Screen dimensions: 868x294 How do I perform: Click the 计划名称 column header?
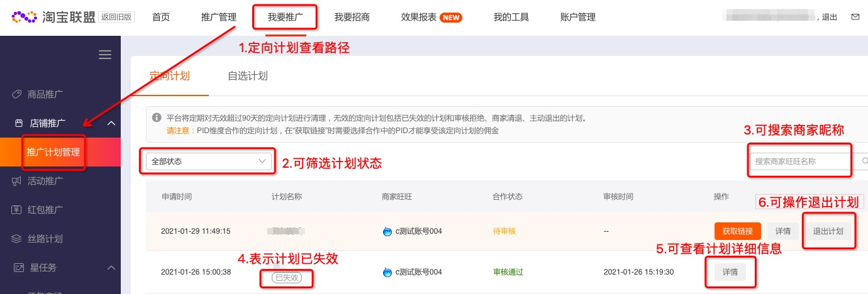point(287,197)
